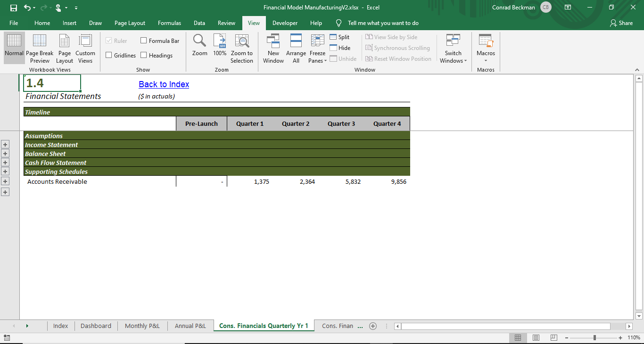Expand the Assumptions group
Screen dimensions: 644x344
pos(5,144)
